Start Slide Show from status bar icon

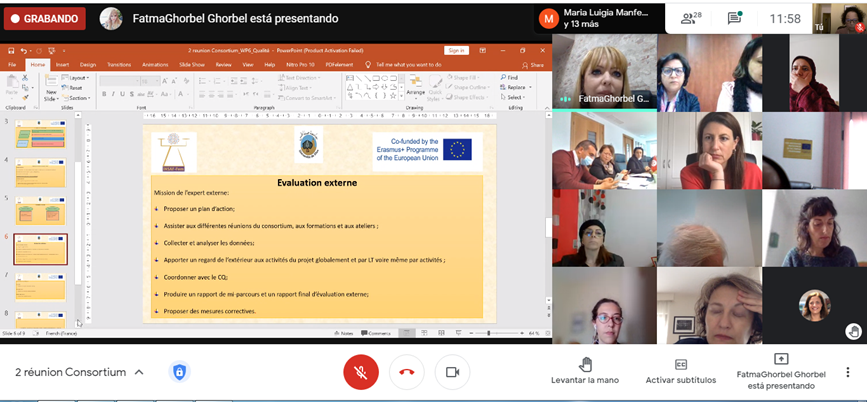(457, 333)
